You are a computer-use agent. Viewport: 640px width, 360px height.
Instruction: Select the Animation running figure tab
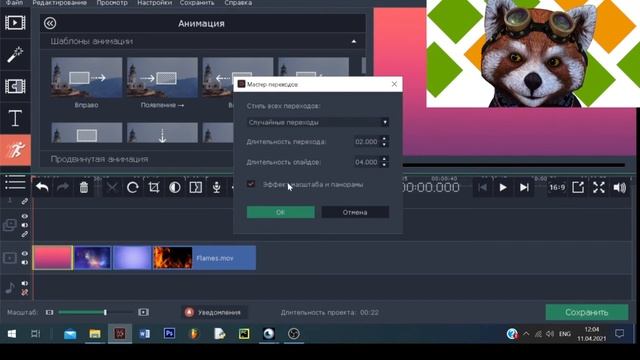[x=15, y=150]
